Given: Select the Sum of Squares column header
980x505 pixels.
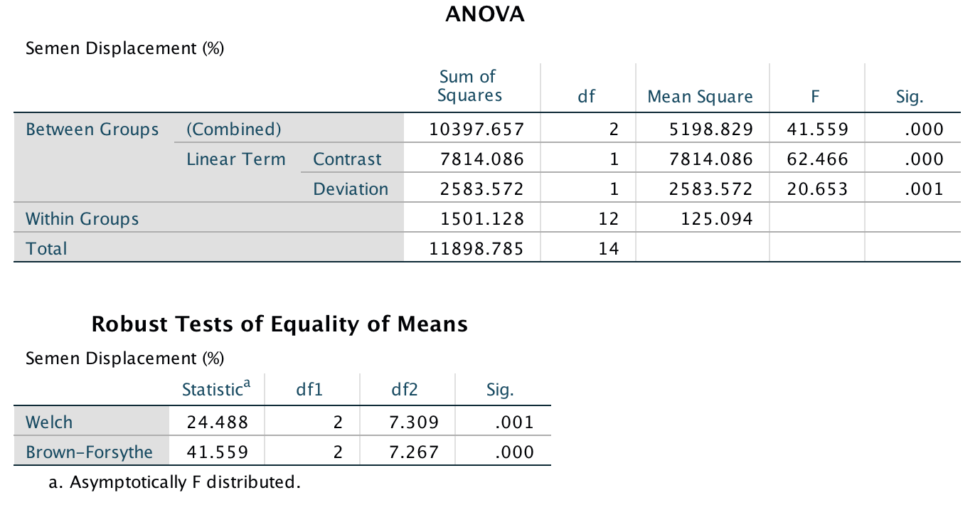Looking at the screenshot, I should 469,86.
